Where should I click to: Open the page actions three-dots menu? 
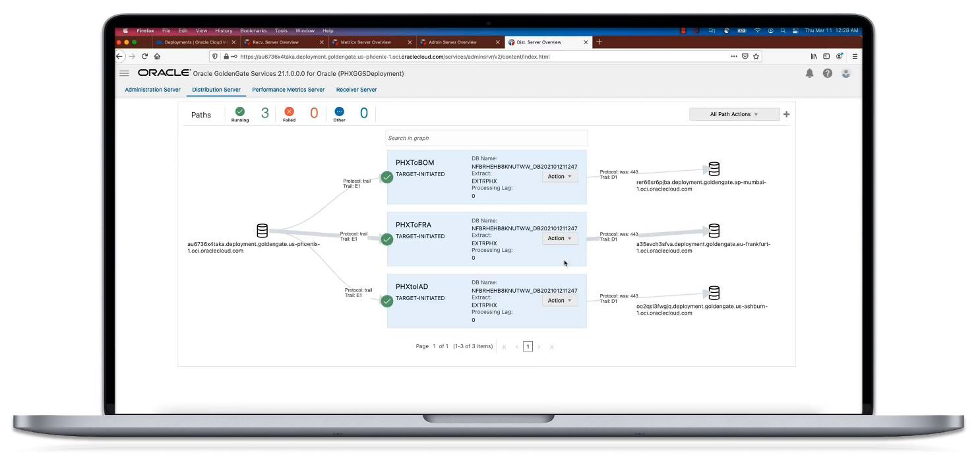point(734,57)
